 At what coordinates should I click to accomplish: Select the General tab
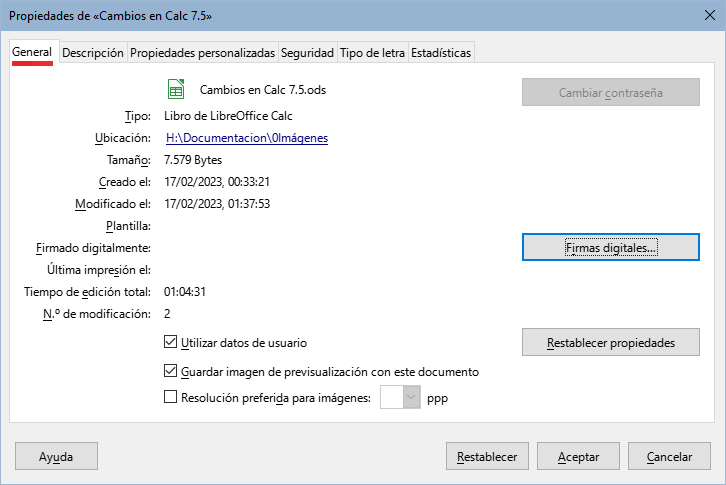click(x=32, y=53)
